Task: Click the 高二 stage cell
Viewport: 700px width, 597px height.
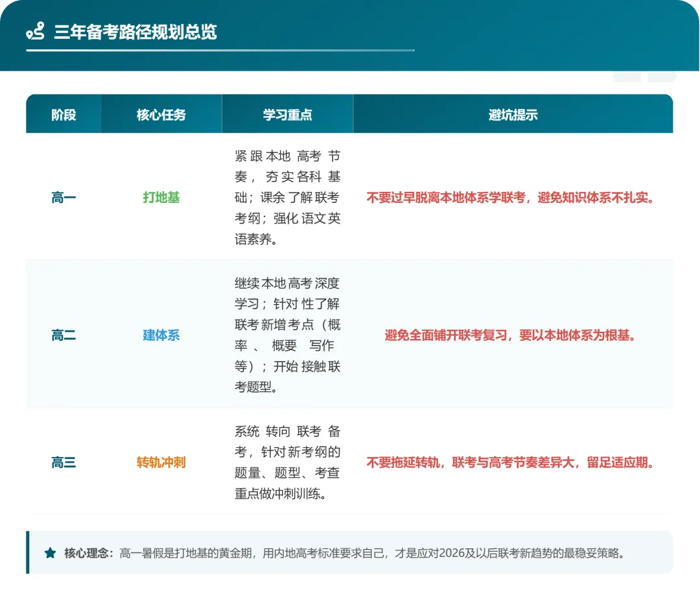Action: pyautogui.click(x=64, y=335)
